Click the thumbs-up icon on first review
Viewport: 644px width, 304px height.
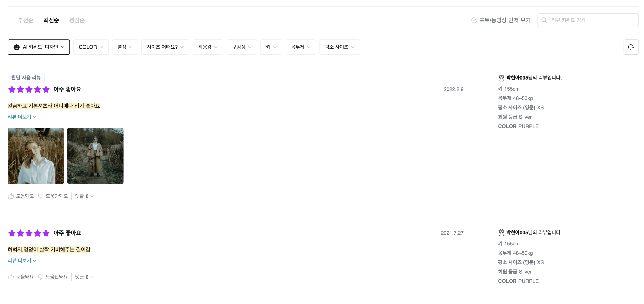11,196
